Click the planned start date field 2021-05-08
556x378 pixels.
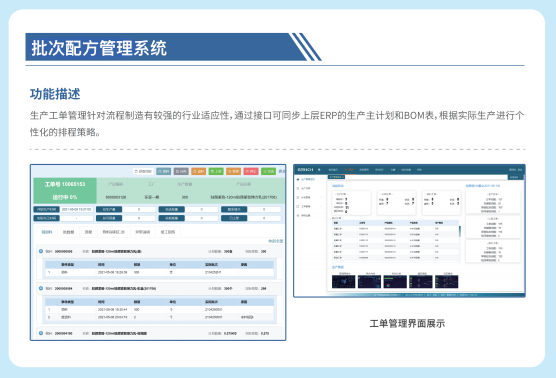77,209
